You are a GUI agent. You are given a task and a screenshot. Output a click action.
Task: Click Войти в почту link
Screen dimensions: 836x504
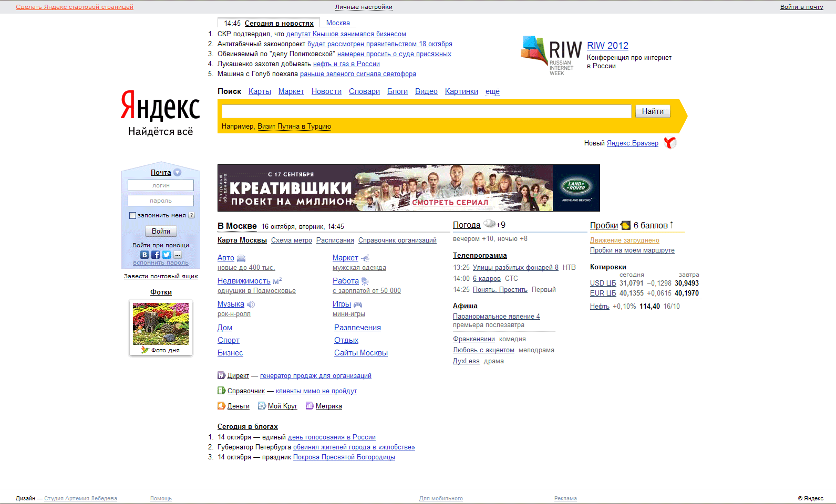pos(801,7)
